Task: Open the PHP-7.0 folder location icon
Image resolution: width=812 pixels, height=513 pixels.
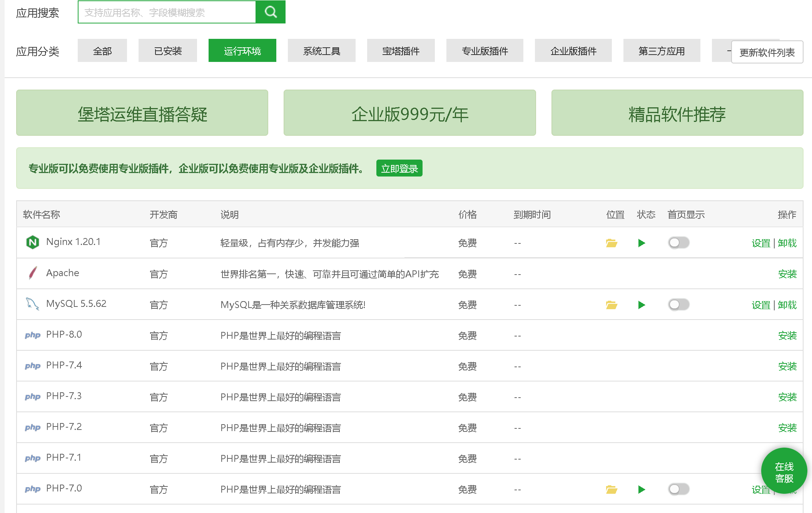Action: [x=611, y=490]
